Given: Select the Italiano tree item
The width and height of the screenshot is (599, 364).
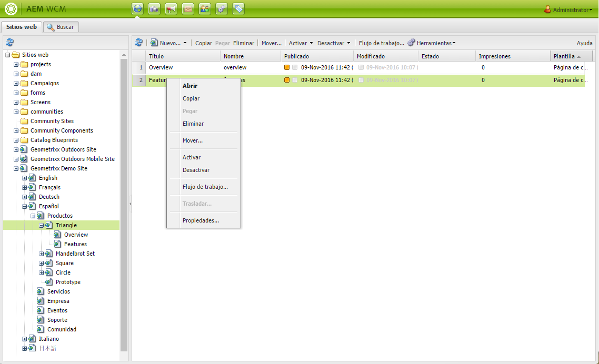Looking at the screenshot, I should (x=49, y=339).
